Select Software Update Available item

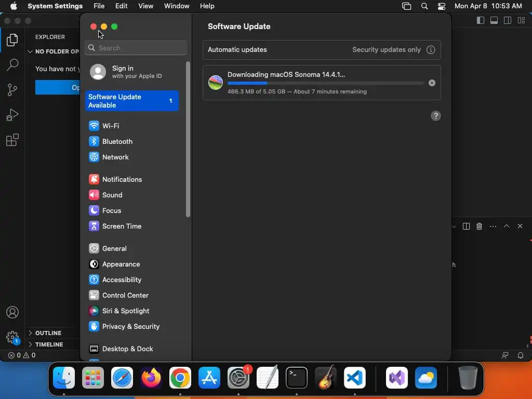pos(131,101)
